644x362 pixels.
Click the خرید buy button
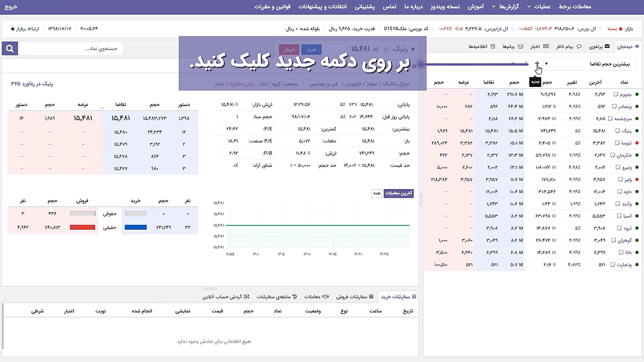point(312,49)
